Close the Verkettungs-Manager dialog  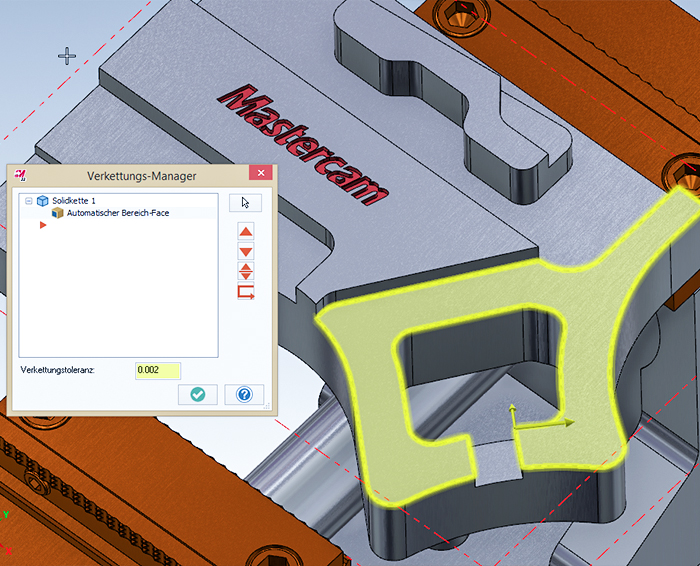pyautogui.click(x=261, y=175)
